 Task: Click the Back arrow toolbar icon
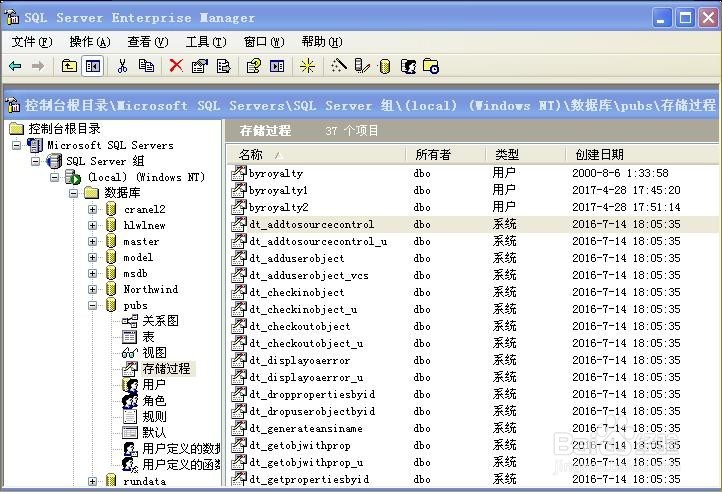(x=15, y=66)
